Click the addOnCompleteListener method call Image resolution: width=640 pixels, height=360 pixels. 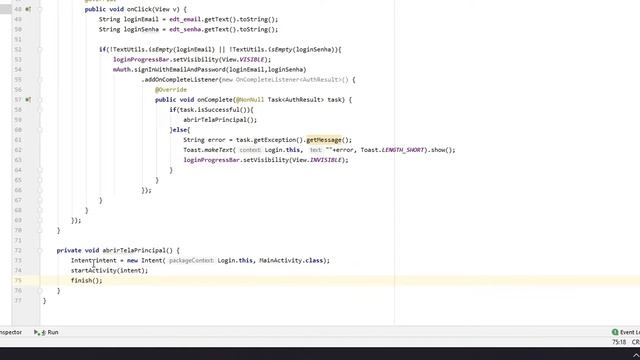click(x=181, y=80)
